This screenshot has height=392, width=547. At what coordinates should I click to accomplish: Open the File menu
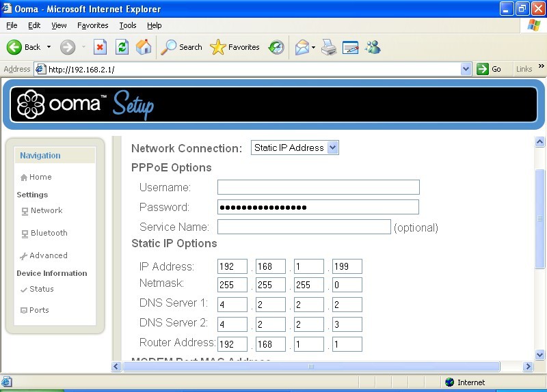pyautogui.click(x=12, y=25)
